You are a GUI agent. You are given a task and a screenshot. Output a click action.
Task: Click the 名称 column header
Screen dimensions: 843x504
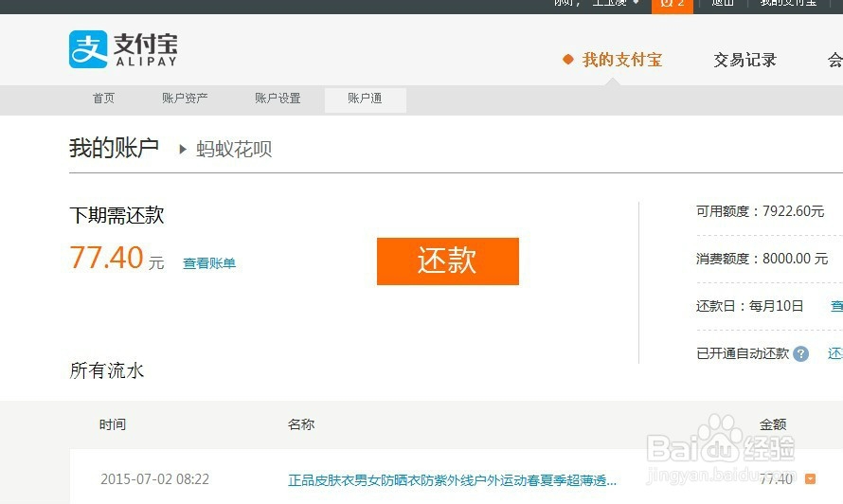pyautogui.click(x=301, y=424)
